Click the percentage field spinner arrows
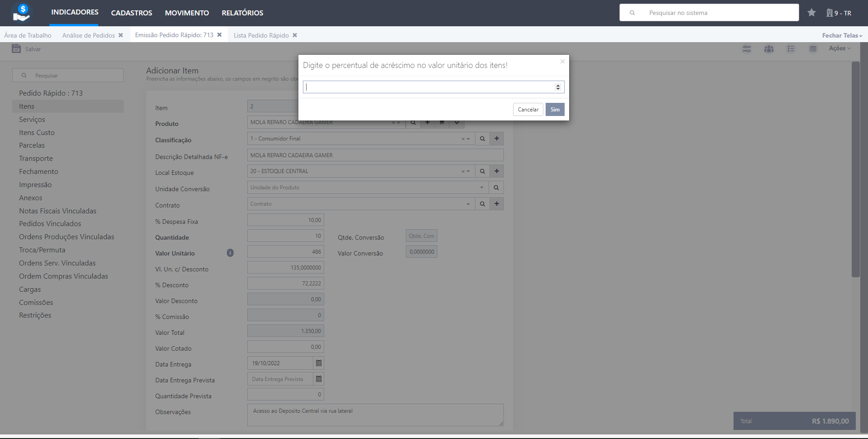This screenshot has width=868, height=439. [558, 87]
